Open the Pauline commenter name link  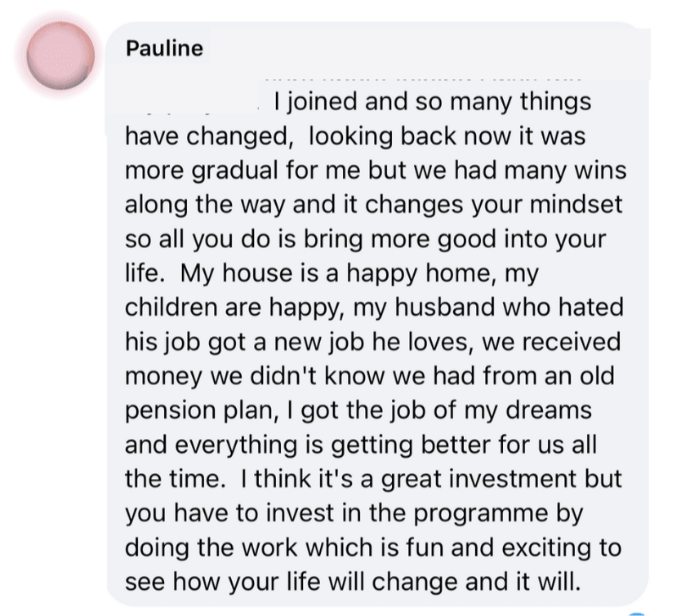(164, 48)
